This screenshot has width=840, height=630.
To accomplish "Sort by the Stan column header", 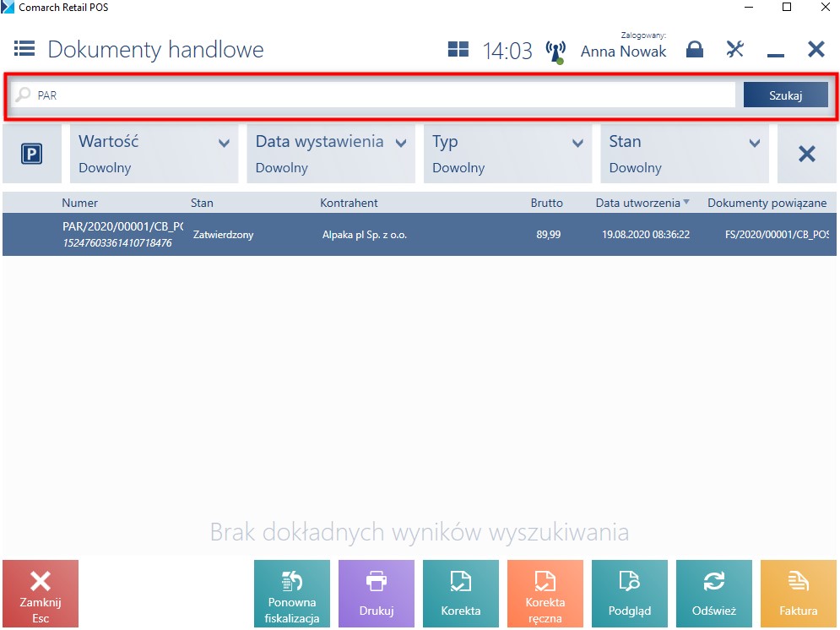I will (202, 203).
